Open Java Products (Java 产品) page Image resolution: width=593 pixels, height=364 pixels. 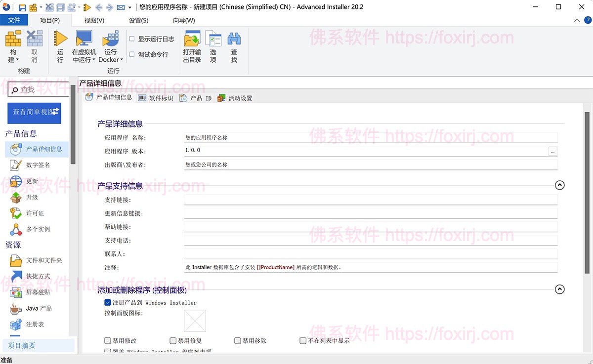(39, 308)
